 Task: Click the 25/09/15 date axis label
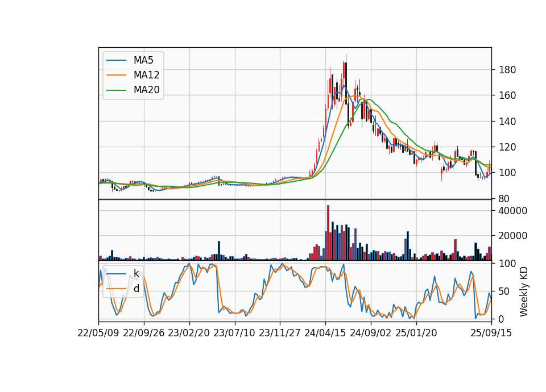491,333
